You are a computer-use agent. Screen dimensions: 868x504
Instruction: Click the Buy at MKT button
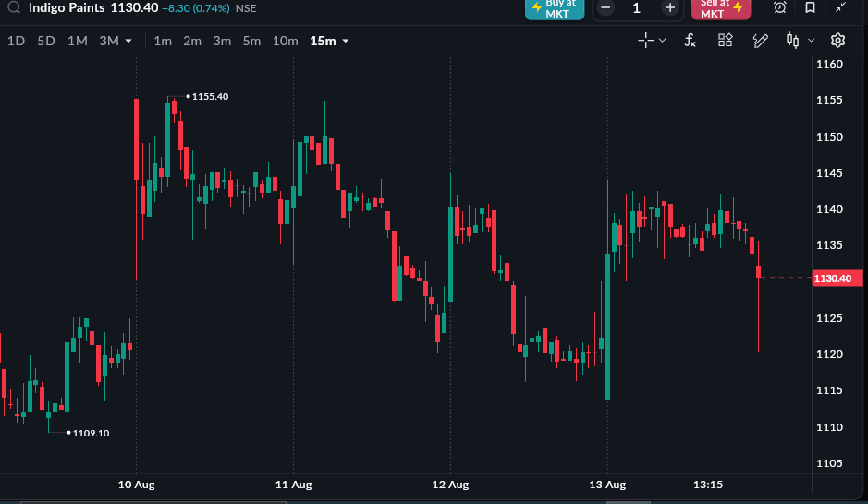(554, 9)
